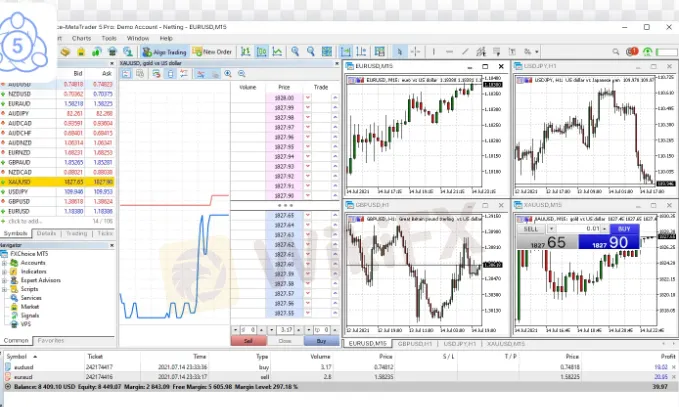
Task: Expand the Expert Advisors tree node
Action: (x=4, y=280)
